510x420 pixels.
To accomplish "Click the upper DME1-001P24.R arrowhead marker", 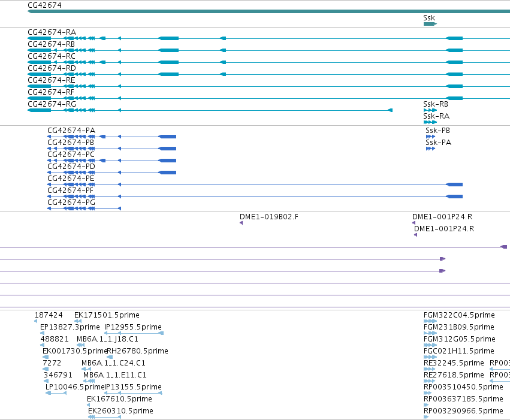I will (x=414, y=223).
